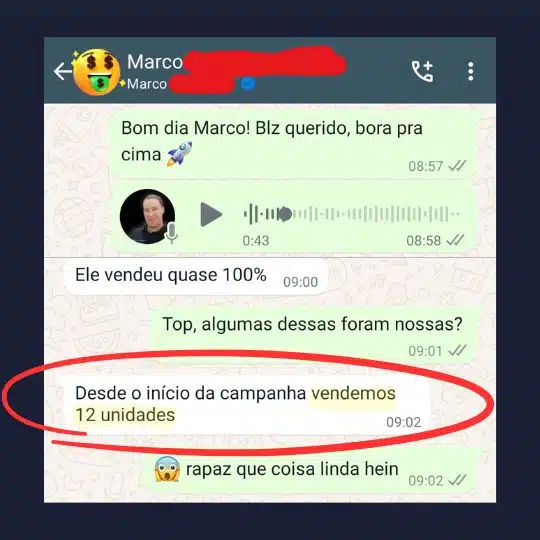Select the 'vendemos 12 unidades' message bubble

point(247,405)
